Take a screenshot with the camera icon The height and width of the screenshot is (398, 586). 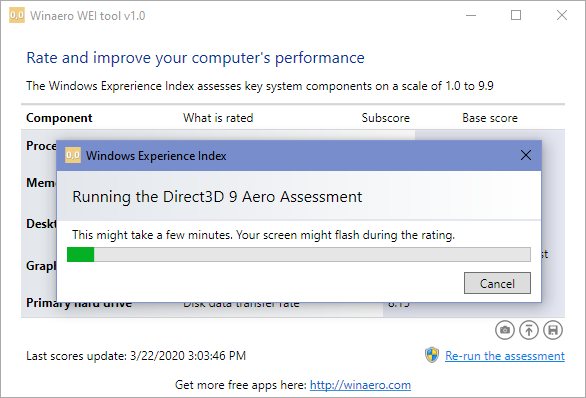(505, 330)
